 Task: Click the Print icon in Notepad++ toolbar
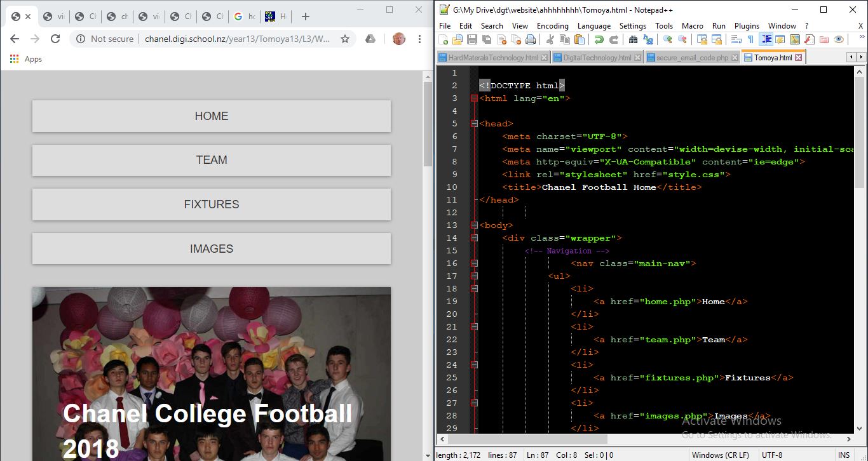tap(531, 39)
